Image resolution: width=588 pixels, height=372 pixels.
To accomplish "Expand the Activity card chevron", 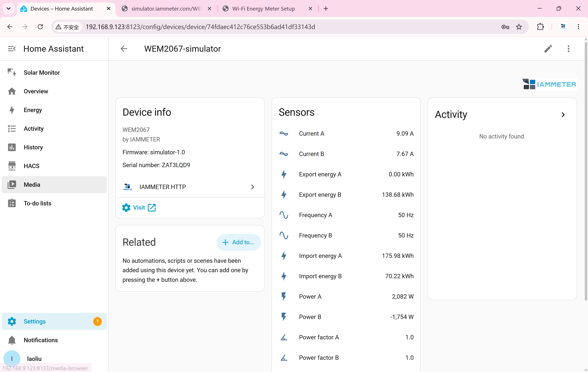I will pos(563,115).
